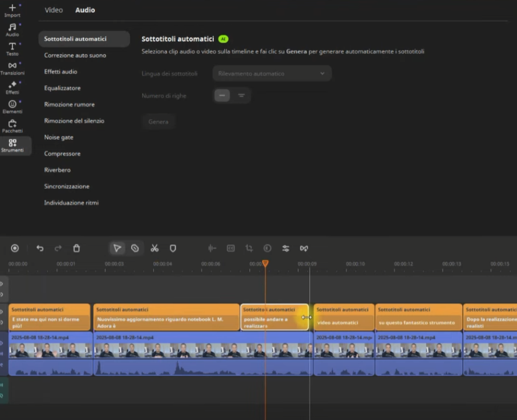Split the clip with the scissors icon
This screenshot has width=517, height=420.
[x=154, y=248]
